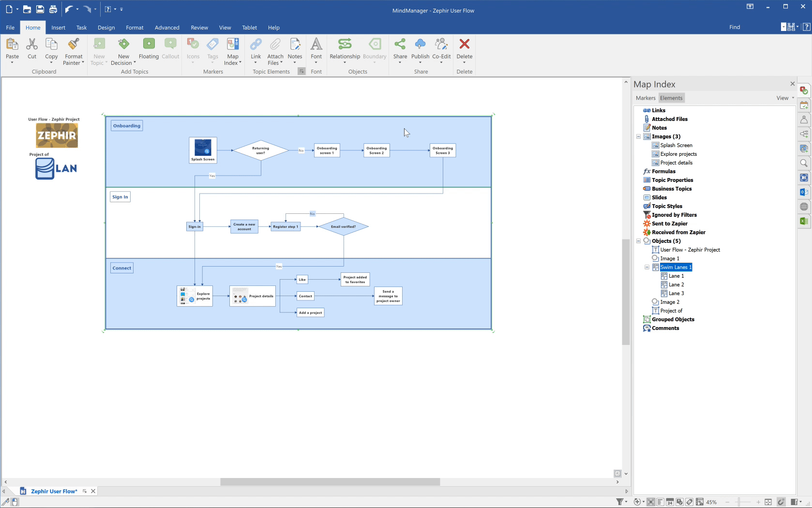The image size is (812, 508).
Task: Switch to the Markers tab
Action: 646,98
